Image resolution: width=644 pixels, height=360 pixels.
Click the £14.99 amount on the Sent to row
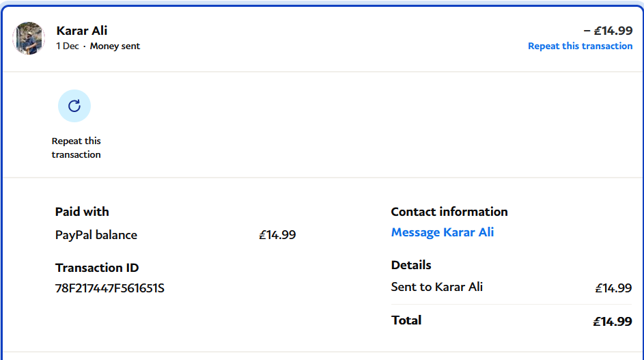(613, 288)
